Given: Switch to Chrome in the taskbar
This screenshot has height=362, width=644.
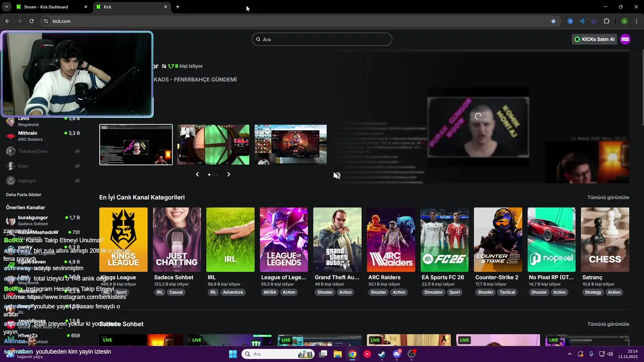Looking at the screenshot, I should [353, 354].
